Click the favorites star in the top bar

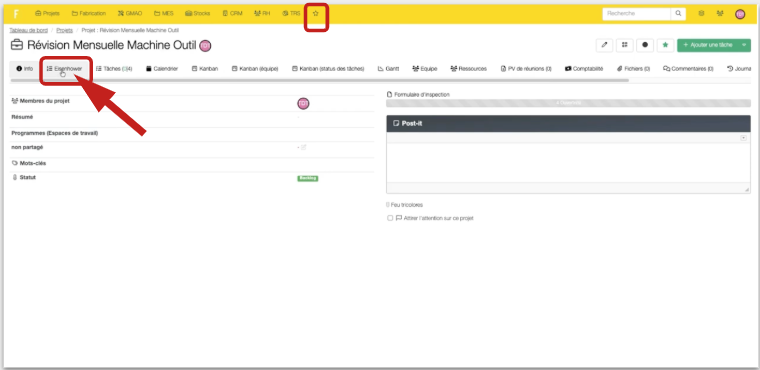316,14
